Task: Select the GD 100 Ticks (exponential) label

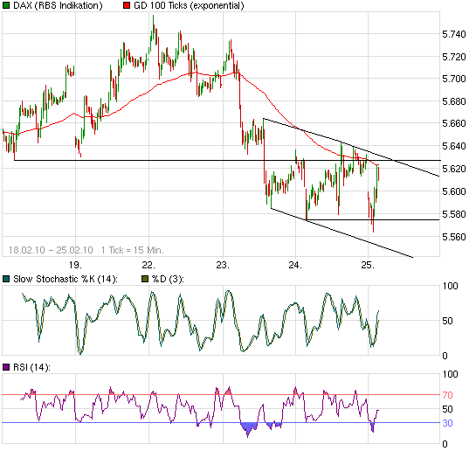Action: [x=189, y=5]
